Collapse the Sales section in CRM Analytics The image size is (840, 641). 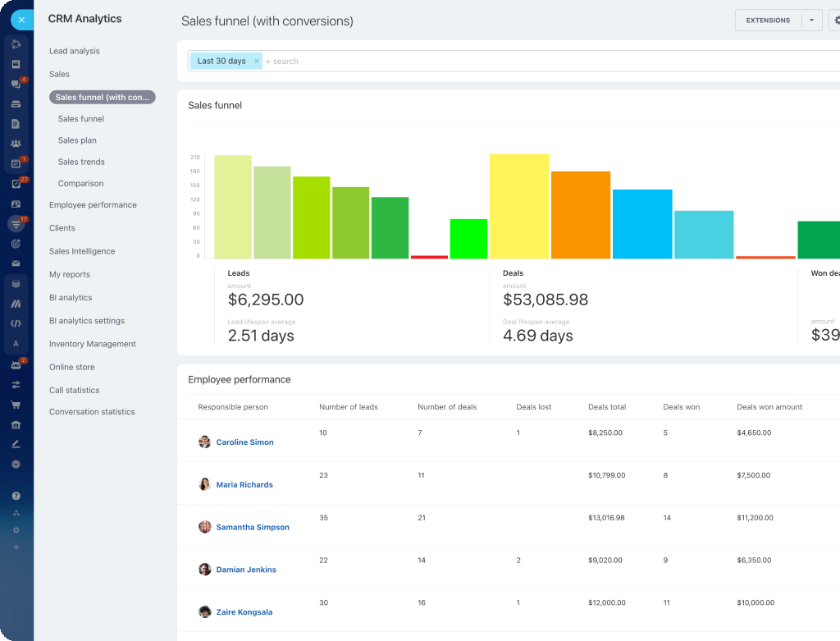(x=59, y=74)
